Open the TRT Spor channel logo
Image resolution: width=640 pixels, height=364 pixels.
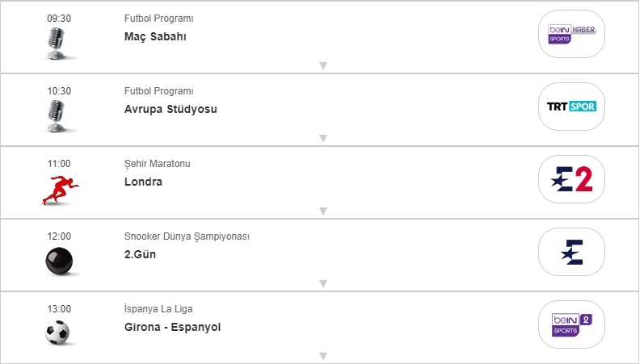(571, 107)
